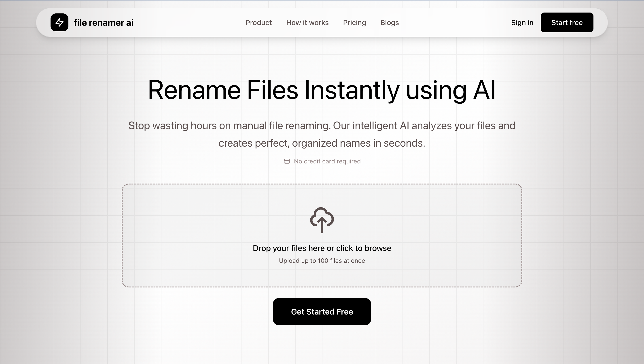Screen dimensions: 644x364
Task: Click empty navbar space between Blogs and Sign in
Action: [x=455, y=23]
